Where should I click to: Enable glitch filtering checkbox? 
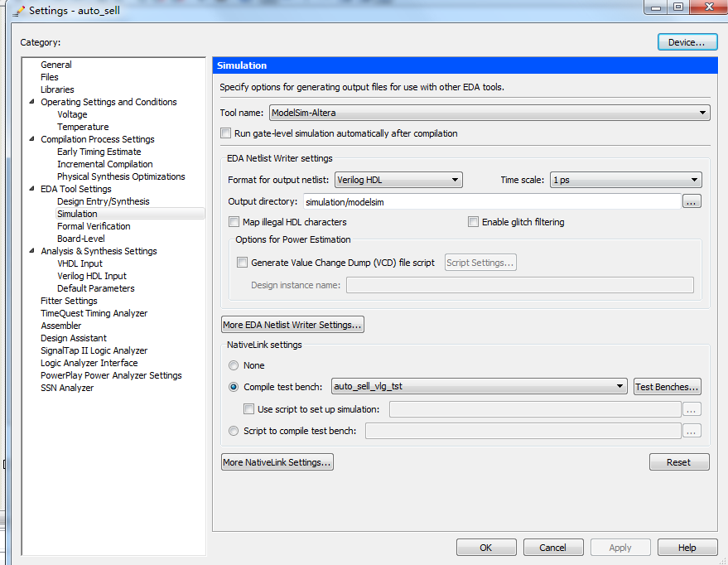(473, 222)
